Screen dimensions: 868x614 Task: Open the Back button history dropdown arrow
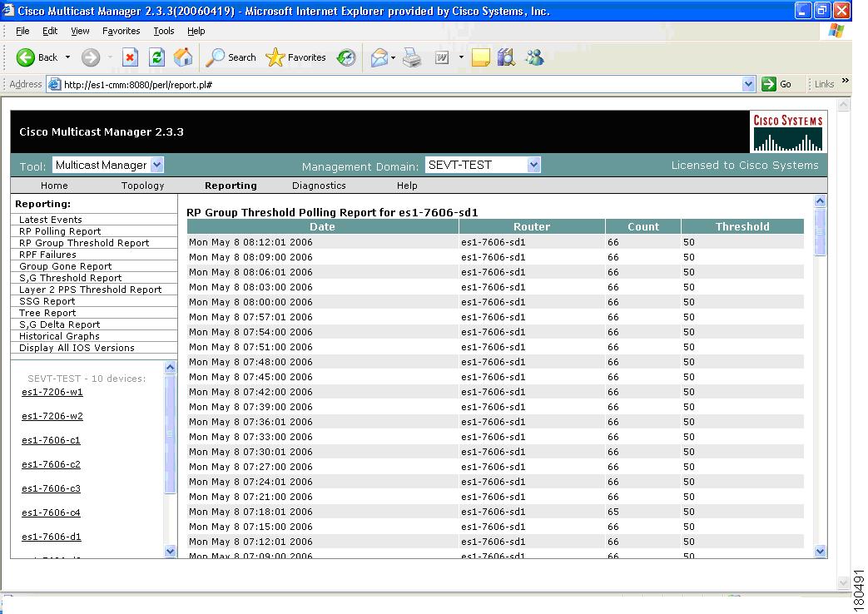[x=67, y=57]
